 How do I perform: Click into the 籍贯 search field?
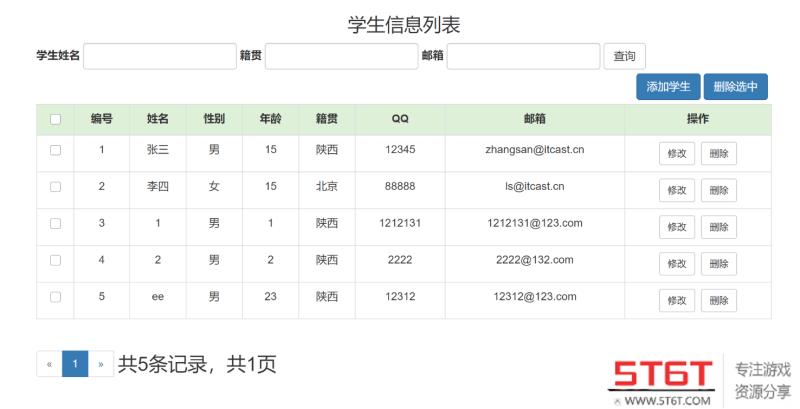point(341,56)
